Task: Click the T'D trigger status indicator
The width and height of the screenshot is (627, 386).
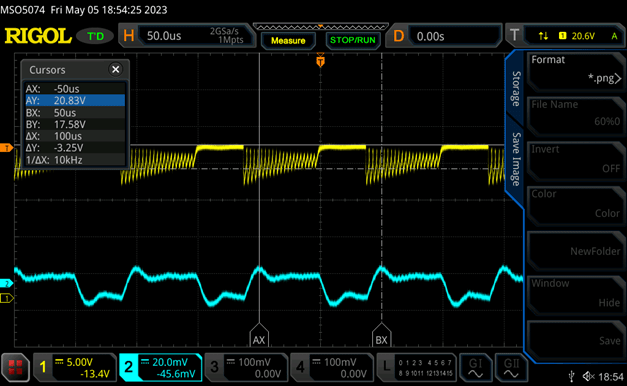Action: (x=95, y=36)
